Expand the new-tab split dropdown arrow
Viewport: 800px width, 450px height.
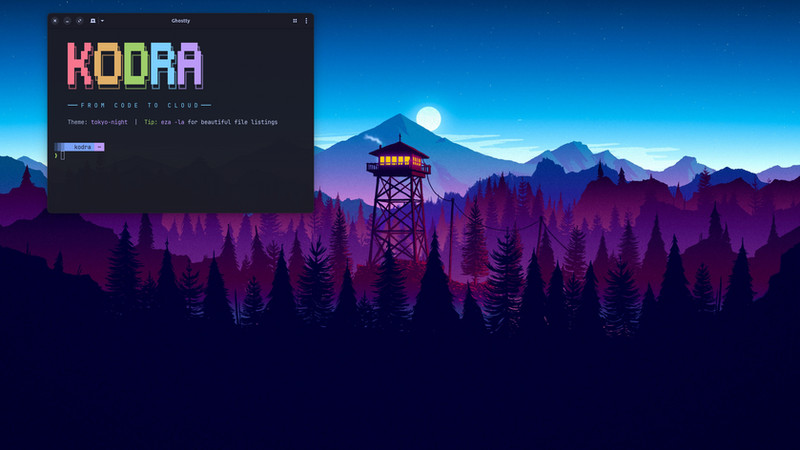103,21
